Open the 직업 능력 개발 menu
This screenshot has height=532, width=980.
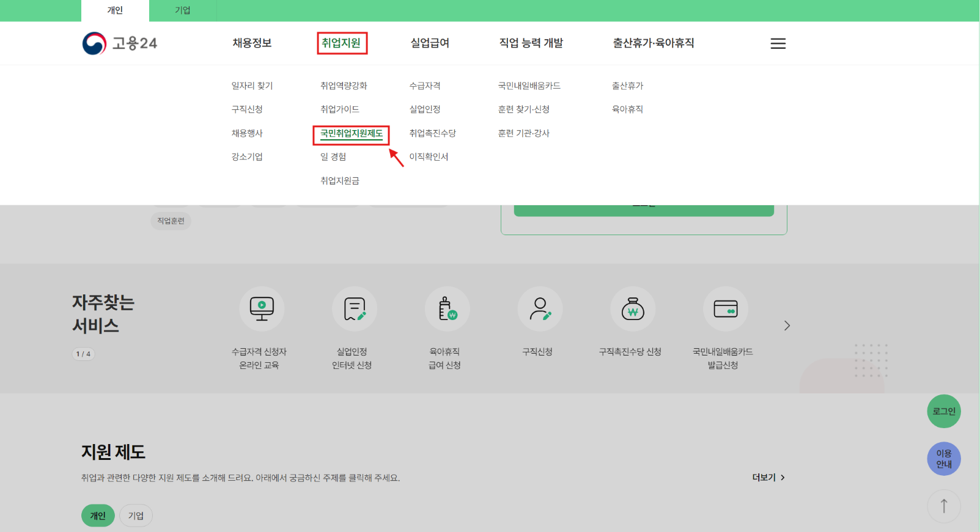tap(531, 43)
